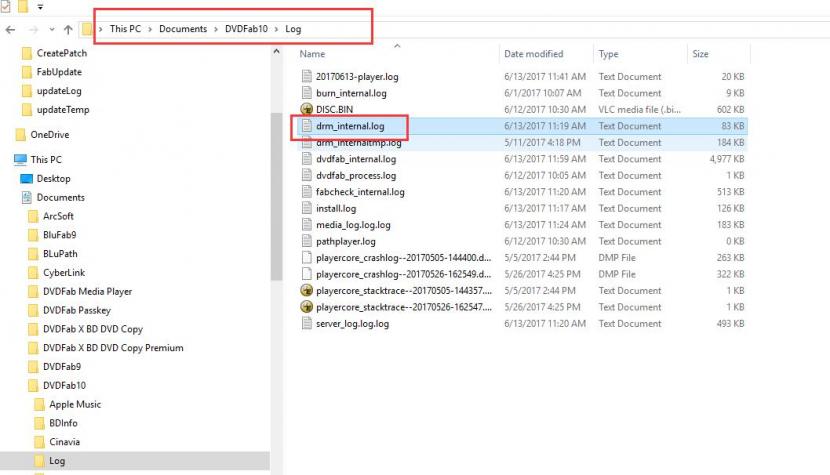Click the dvdfab_internal.log file name
This screenshot has width=830, height=475.
click(x=356, y=159)
